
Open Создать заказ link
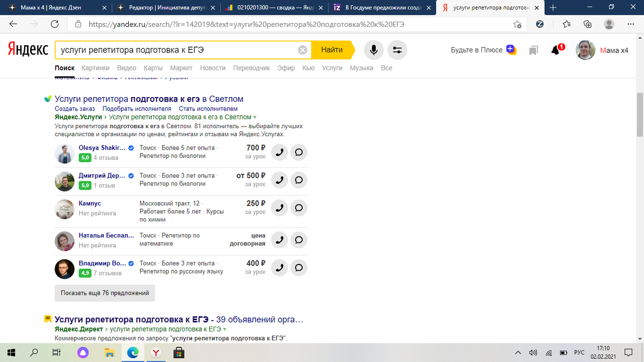[75, 108]
